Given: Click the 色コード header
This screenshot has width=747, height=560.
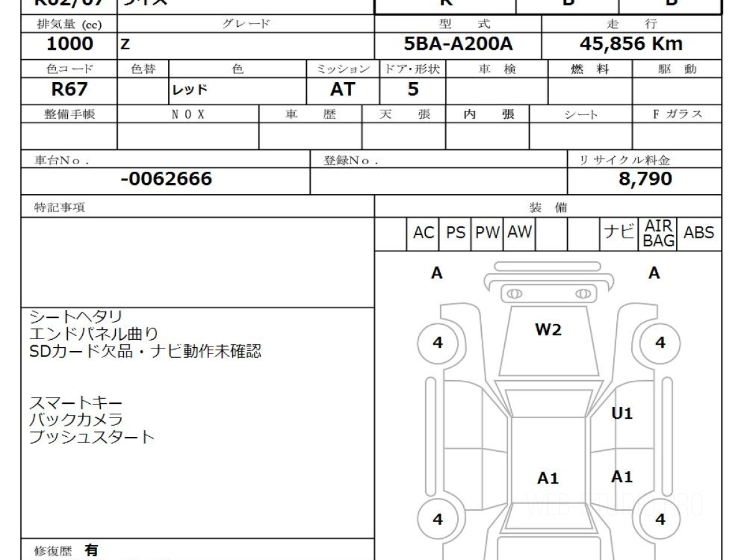Looking at the screenshot, I should coord(69,70).
